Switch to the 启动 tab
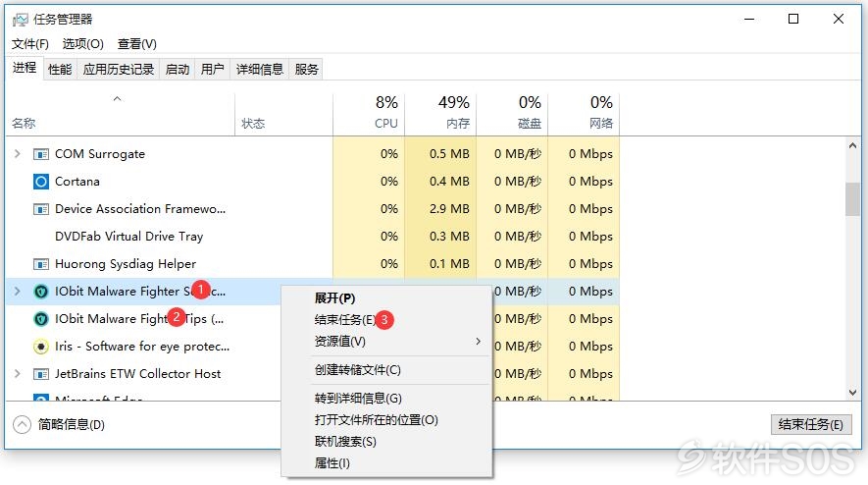This screenshot has width=868, height=485. click(178, 70)
